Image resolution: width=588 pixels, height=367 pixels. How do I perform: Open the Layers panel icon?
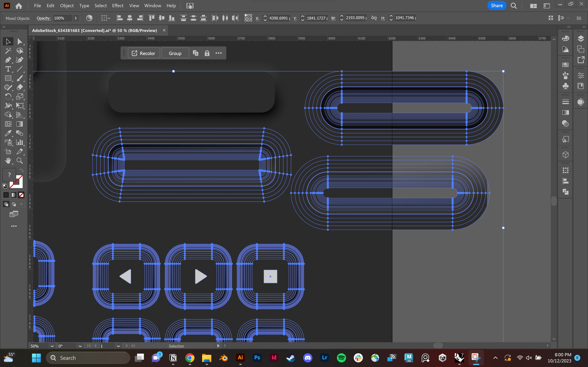pos(581,39)
